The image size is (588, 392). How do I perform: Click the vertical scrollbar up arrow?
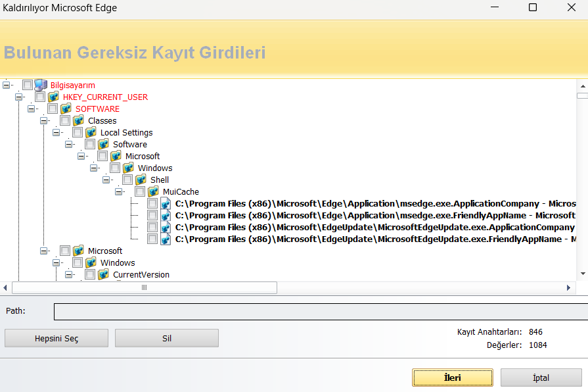point(583,86)
